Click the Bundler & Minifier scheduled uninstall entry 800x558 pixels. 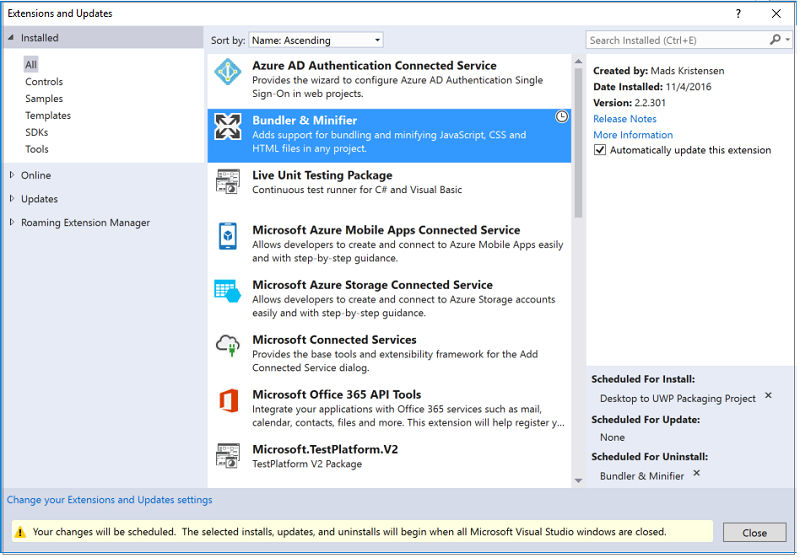tap(642, 476)
